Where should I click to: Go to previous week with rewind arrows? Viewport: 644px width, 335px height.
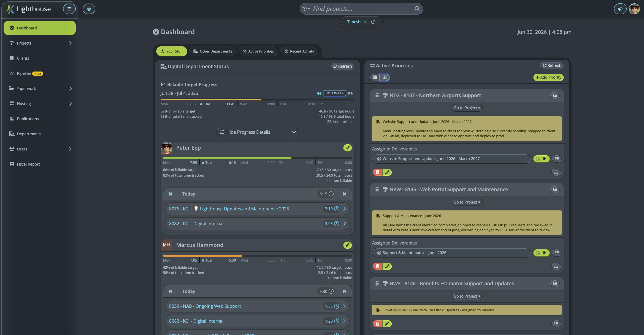[x=319, y=93]
